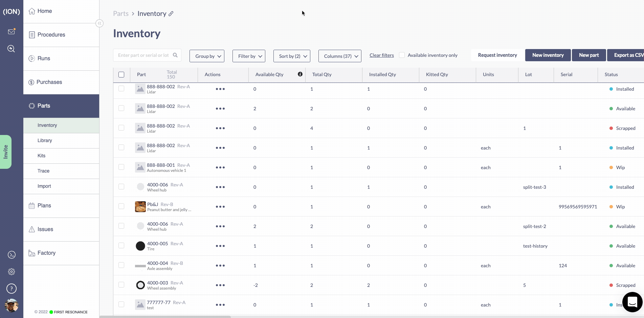Open the settings gear icon

tap(12, 272)
